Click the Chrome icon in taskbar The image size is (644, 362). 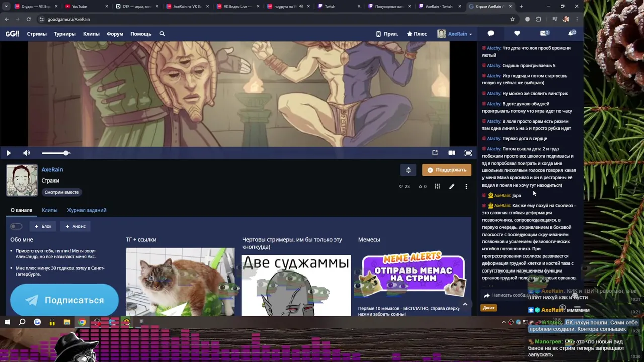82,322
